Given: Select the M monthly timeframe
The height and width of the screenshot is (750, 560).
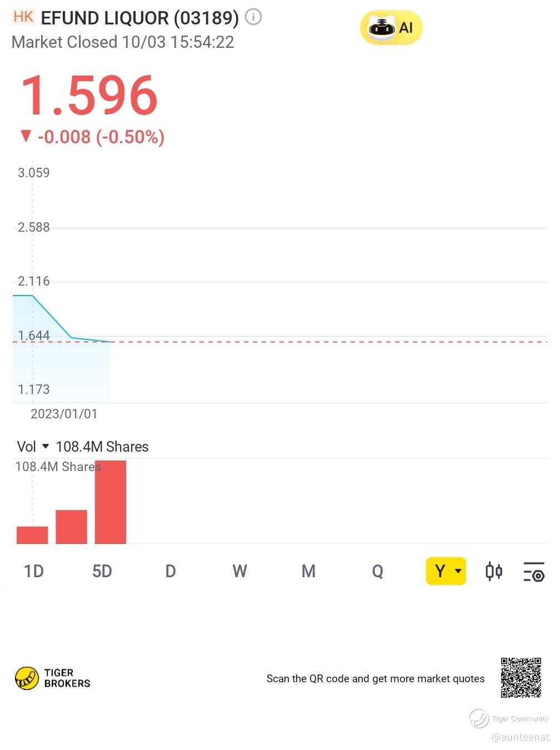Looking at the screenshot, I should click(x=308, y=571).
